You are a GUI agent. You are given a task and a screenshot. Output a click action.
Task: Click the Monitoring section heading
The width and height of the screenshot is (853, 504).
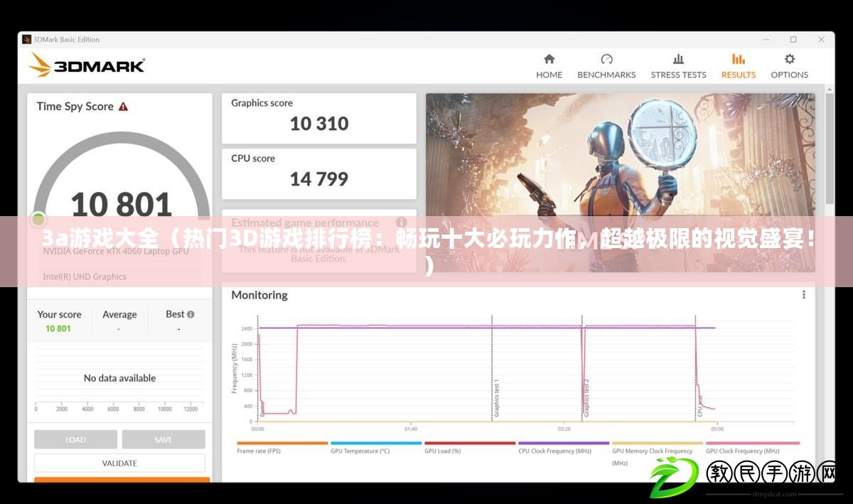point(259,295)
